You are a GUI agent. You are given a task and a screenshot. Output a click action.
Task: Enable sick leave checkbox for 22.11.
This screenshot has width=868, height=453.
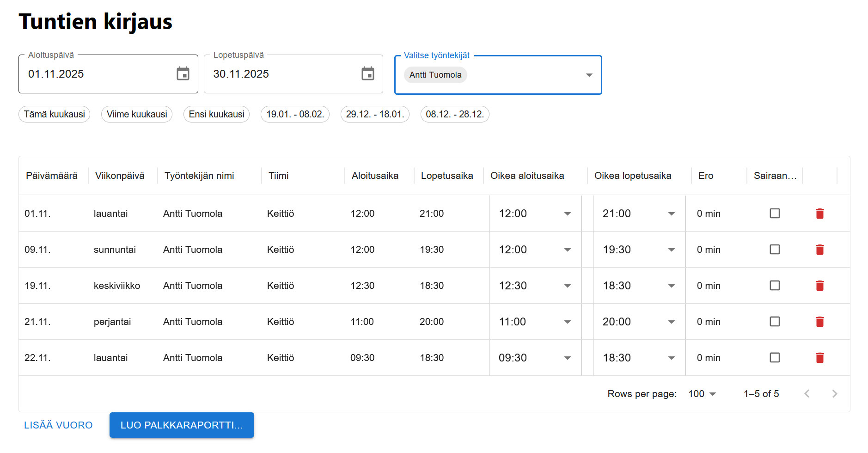point(775,358)
